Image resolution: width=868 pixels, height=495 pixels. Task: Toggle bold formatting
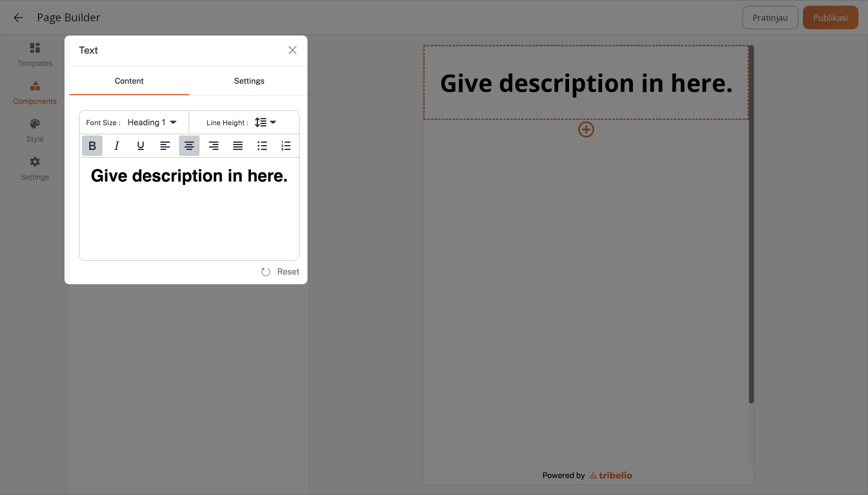coord(92,146)
